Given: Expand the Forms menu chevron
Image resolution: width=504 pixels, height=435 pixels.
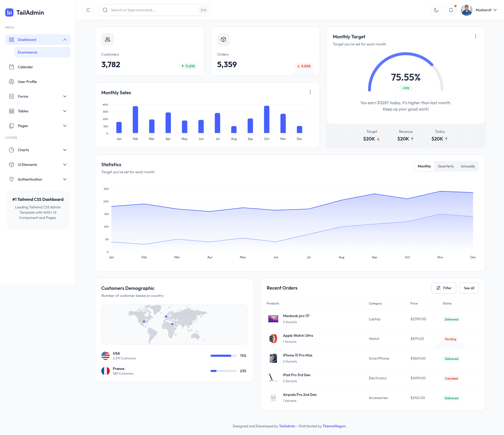Looking at the screenshot, I should click(65, 96).
